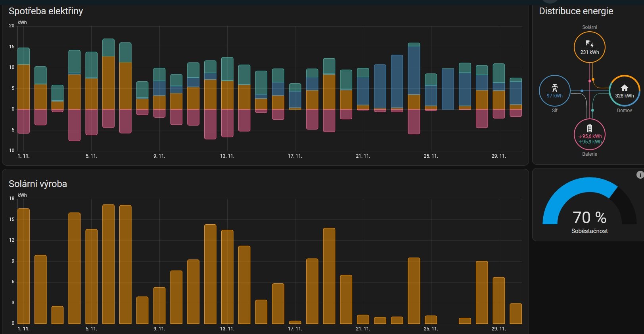The width and height of the screenshot is (644, 334).
Task: Click the battery icon in the Baterie circle
Action: (x=589, y=128)
